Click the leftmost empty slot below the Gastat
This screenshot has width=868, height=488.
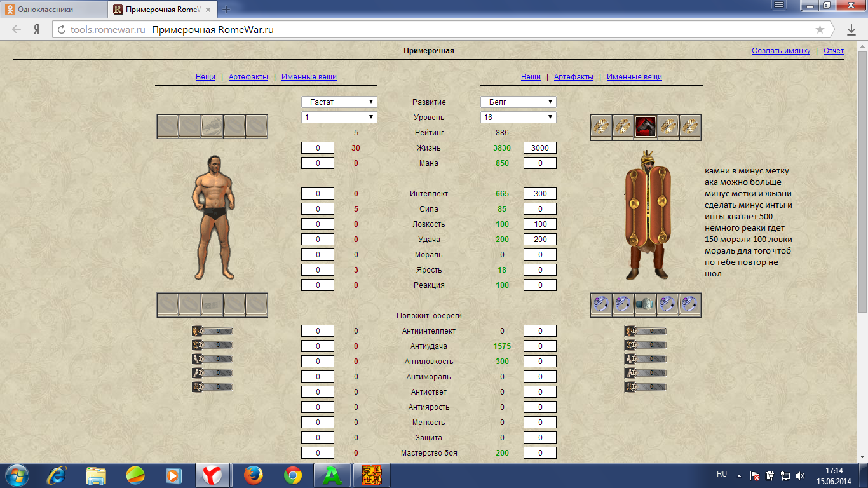tap(168, 304)
